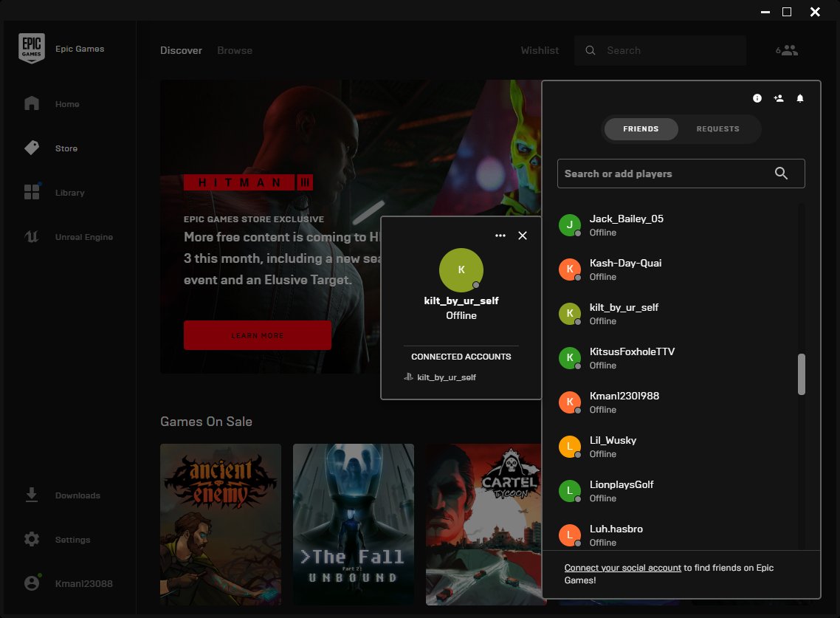Switch to the Friends tab
Image resolution: width=840 pixels, height=618 pixels.
coord(641,129)
